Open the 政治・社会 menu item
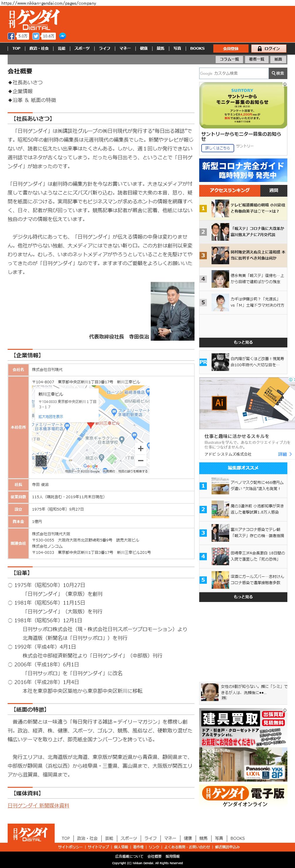 (39, 48)
